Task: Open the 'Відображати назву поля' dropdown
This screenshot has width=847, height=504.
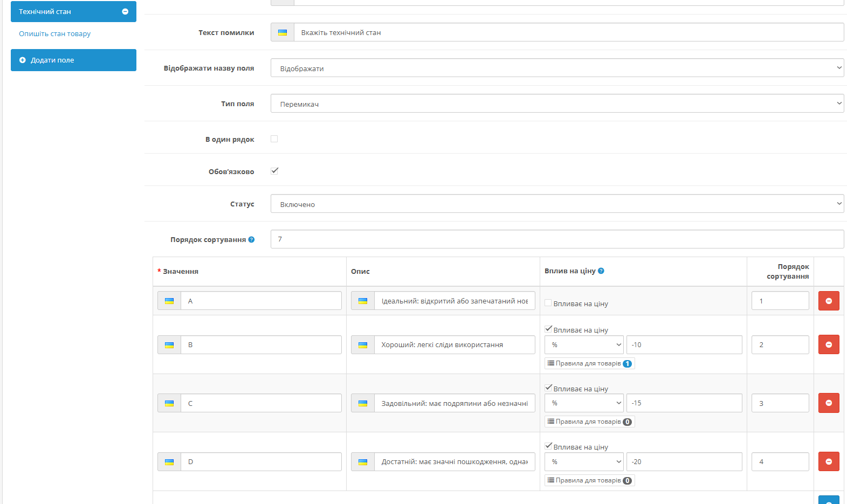Action: [x=557, y=68]
